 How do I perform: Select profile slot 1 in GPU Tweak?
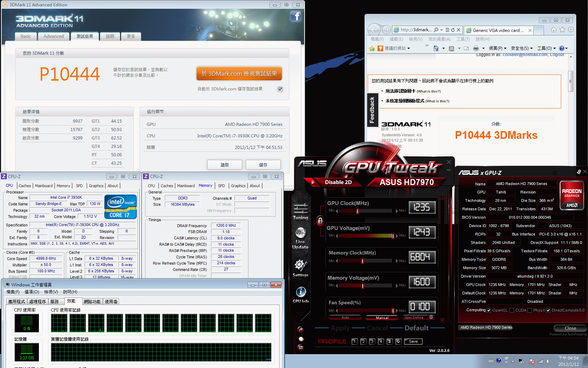click(354, 341)
